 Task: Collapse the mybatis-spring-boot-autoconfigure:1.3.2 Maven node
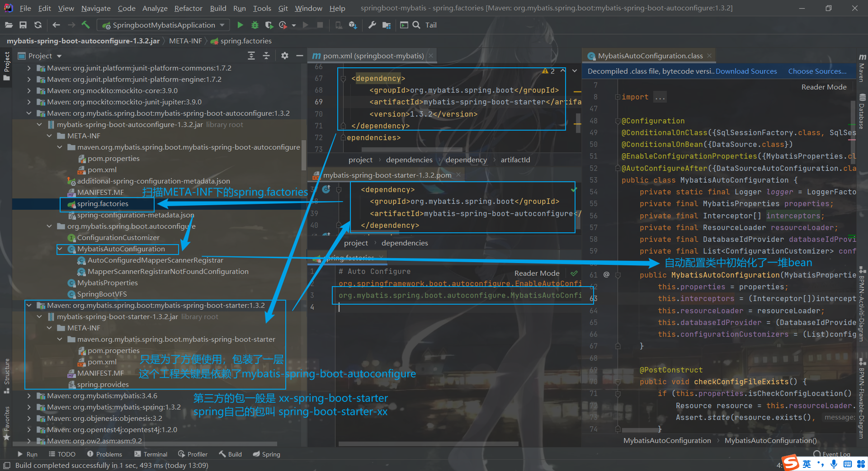click(x=29, y=113)
